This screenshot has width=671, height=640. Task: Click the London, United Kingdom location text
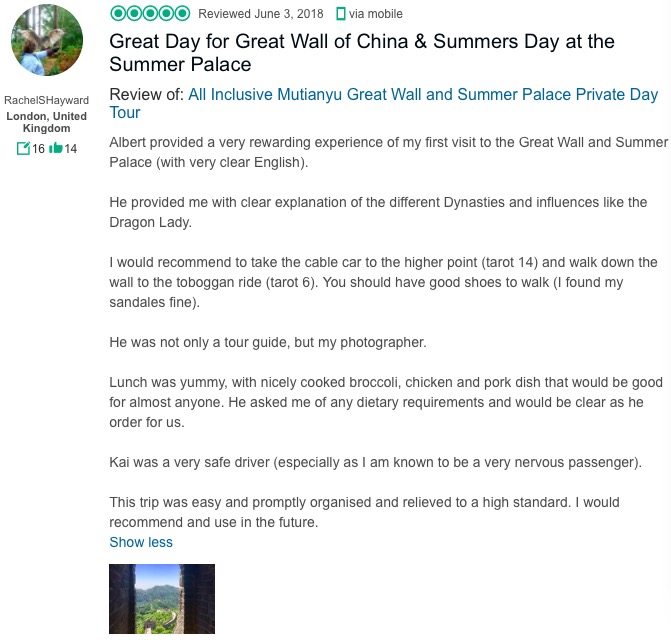pos(46,122)
